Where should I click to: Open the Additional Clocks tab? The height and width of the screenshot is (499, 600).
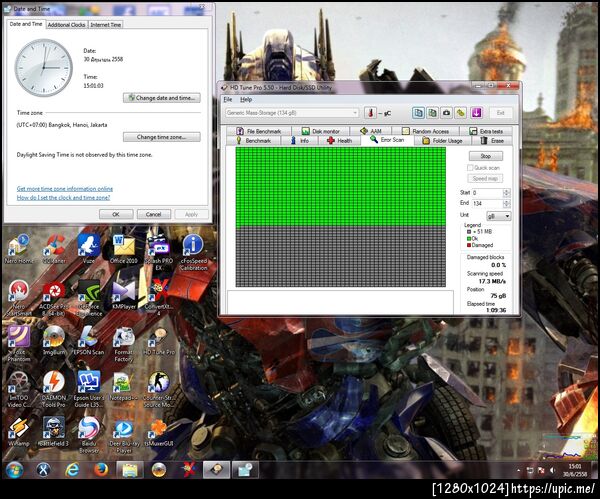[x=66, y=24]
